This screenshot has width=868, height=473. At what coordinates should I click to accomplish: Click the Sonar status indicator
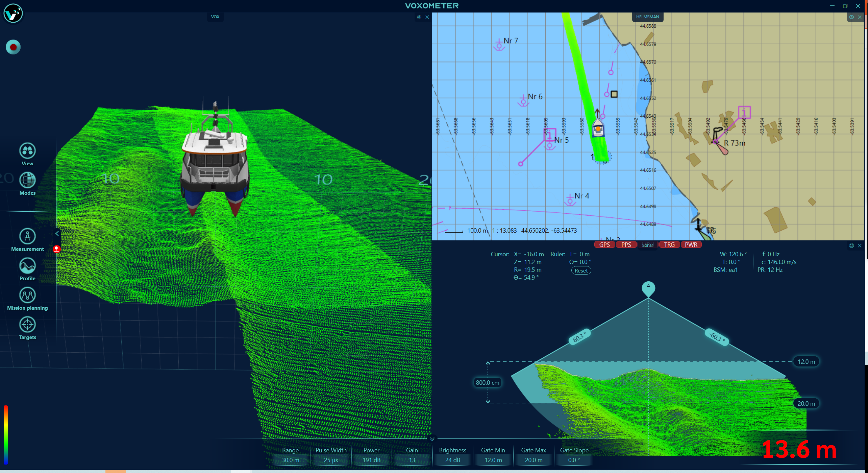click(x=647, y=245)
